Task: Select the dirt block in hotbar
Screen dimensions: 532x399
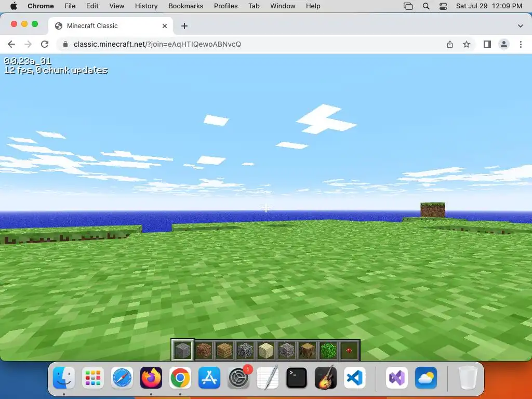Action: 204,350
